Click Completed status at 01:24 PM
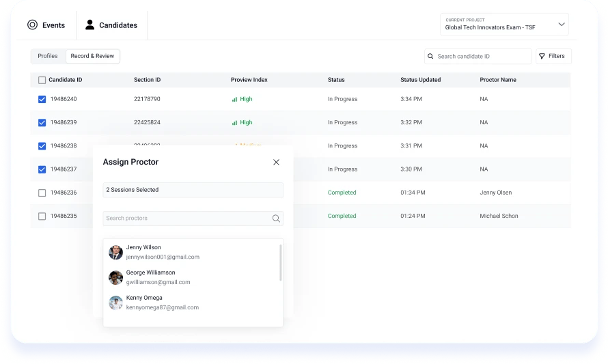Viewport: 608px width, 364px height. [342, 216]
